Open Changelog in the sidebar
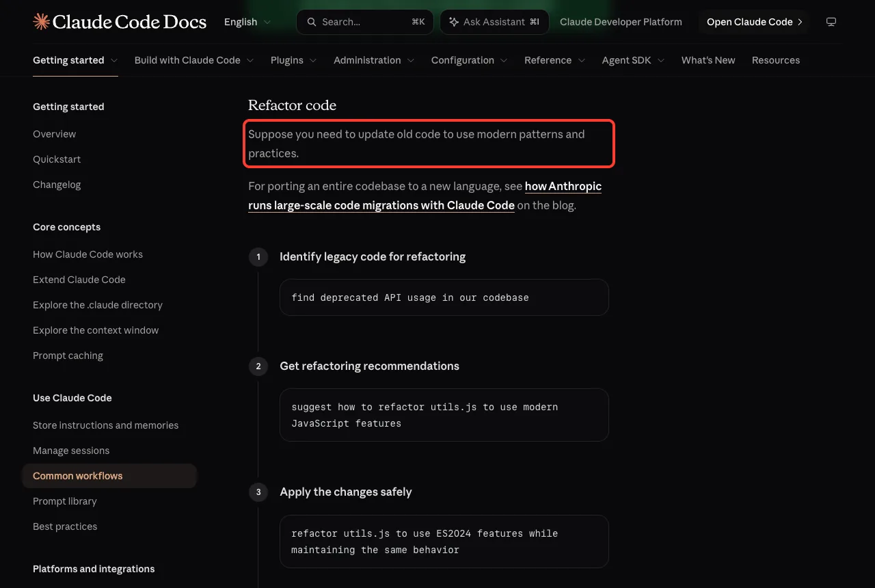Viewport: 875px width, 588px height. point(57,185)
